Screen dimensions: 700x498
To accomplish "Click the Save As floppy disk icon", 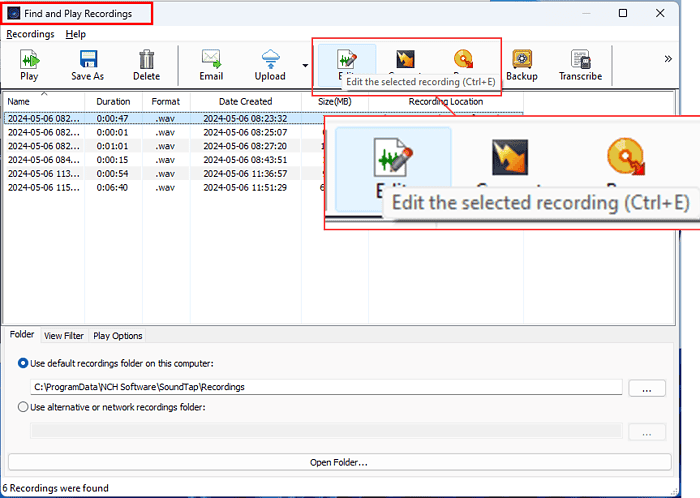I will click(88, 59).
